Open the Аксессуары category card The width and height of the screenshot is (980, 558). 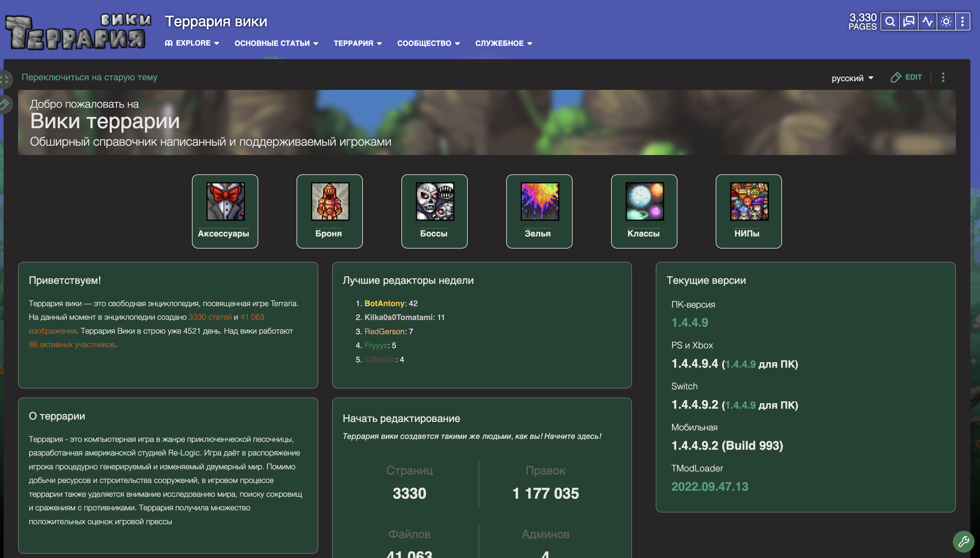[x=225, y=211]
